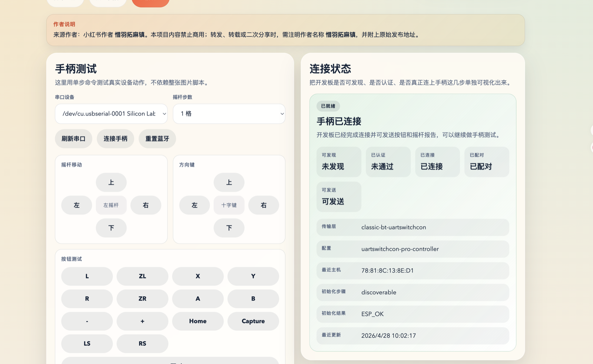593x364 pixels.
Task: Select the classic-bt-uartswitchcon value
Action: tap(394, 227)
